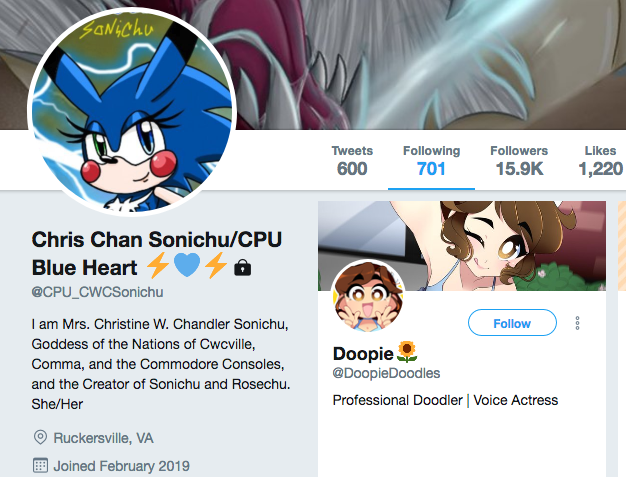Click the location pin icon
626x477 pixels.
[40, 437]
